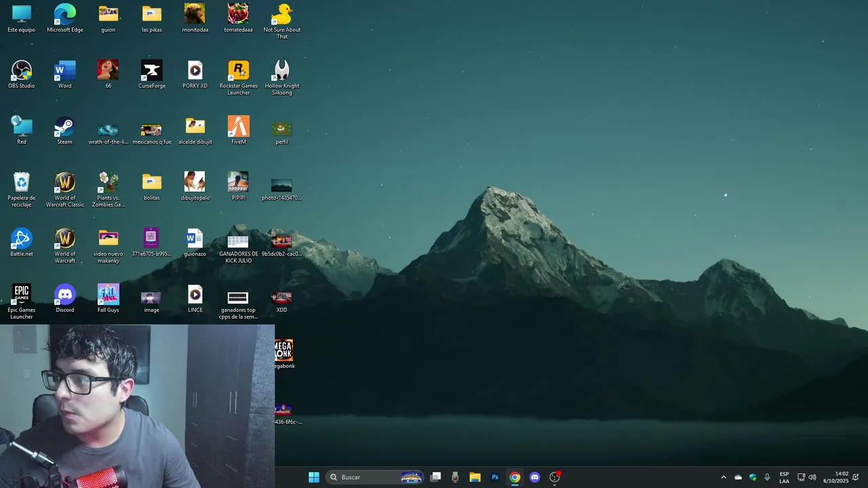Open tomatedaaa image file

(x=239, y=18)
